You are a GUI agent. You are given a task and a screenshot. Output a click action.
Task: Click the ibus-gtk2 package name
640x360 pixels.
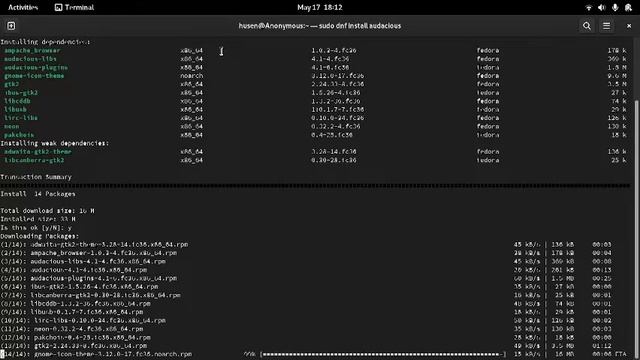point(21,93)
